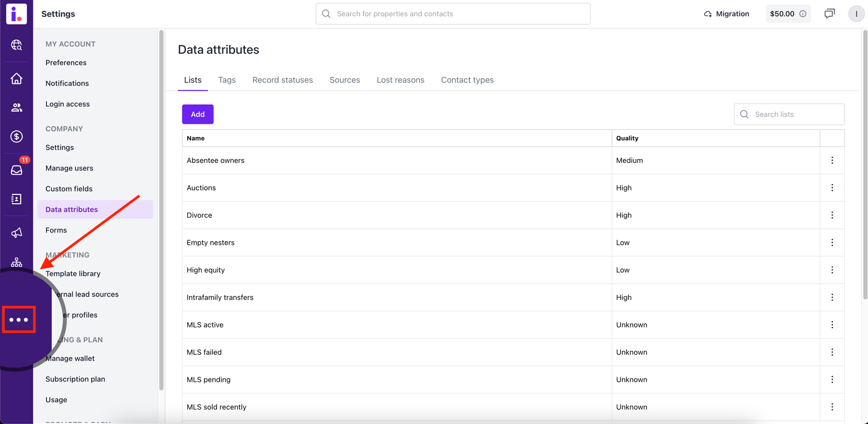The height and width of the screenshot is (424, 868).
Task: Open options menu for MLS active row
Action: [832, 325]
